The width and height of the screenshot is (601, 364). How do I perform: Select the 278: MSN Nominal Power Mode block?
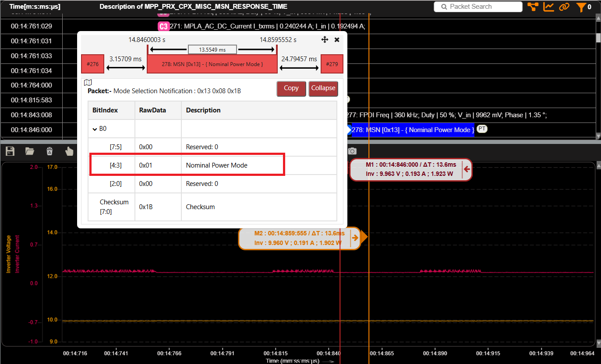point(212,64)
